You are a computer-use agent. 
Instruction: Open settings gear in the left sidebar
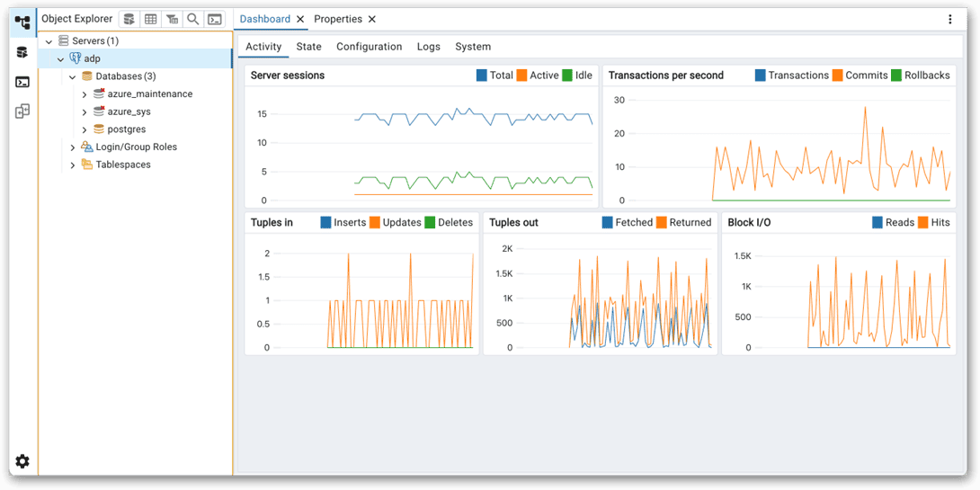22,461
